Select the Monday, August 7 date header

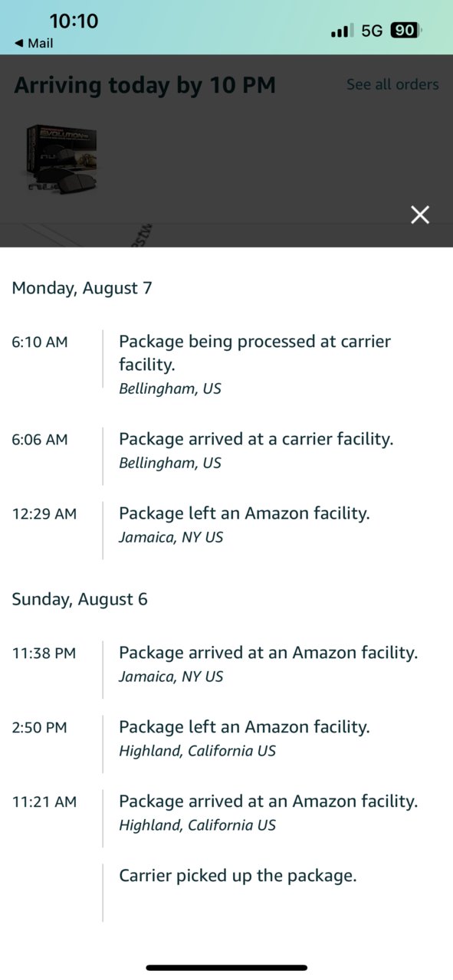82,288
